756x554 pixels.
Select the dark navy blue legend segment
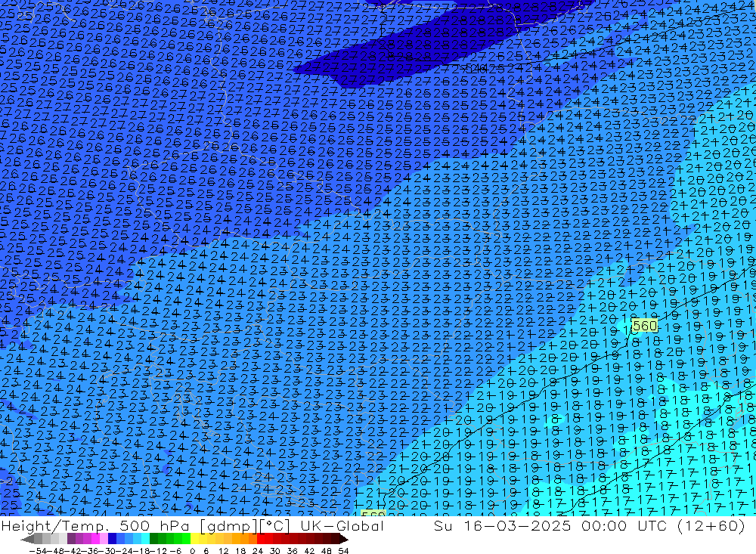point(112,540)
